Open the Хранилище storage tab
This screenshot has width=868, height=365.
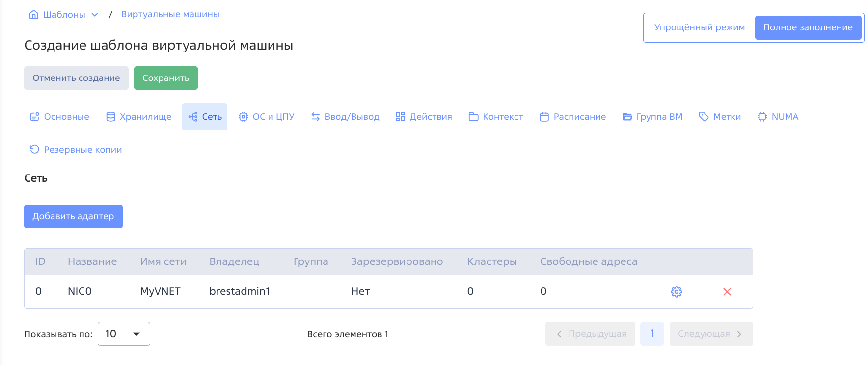139,117
